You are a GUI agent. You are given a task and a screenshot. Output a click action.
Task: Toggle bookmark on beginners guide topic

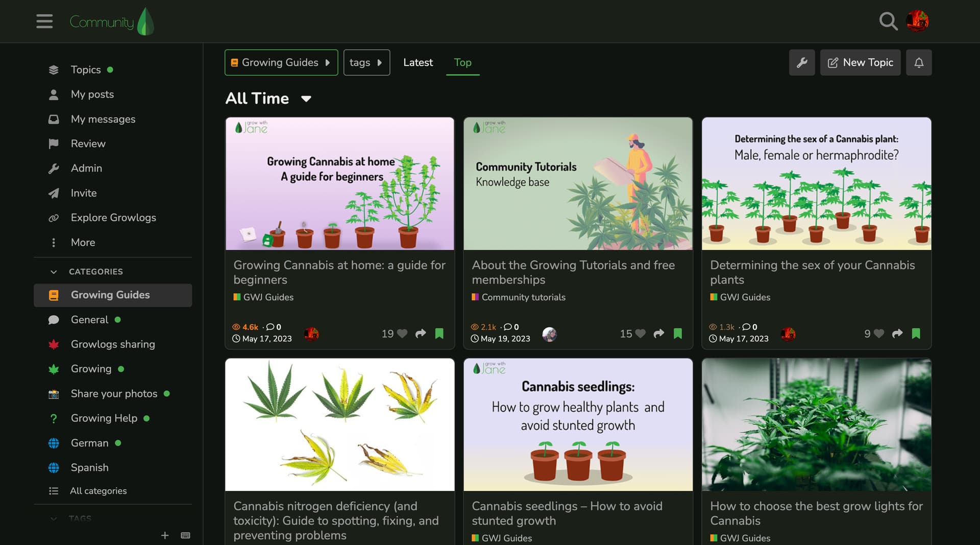[x=439, y=334]
